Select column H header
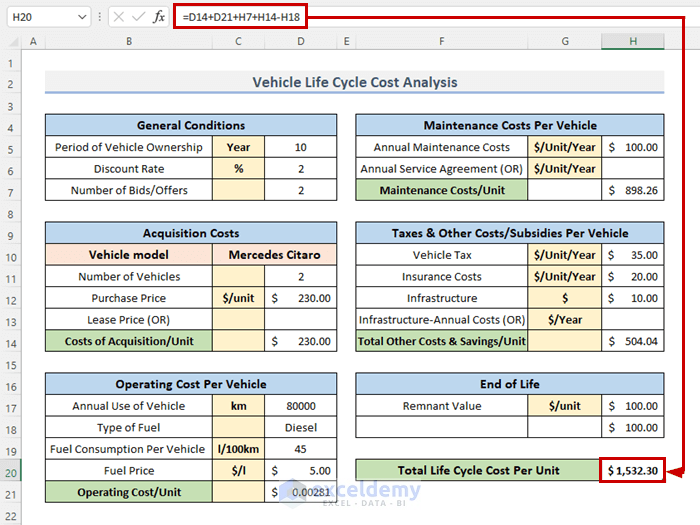This screenshot has width=700, height=525. pos(632,41)
